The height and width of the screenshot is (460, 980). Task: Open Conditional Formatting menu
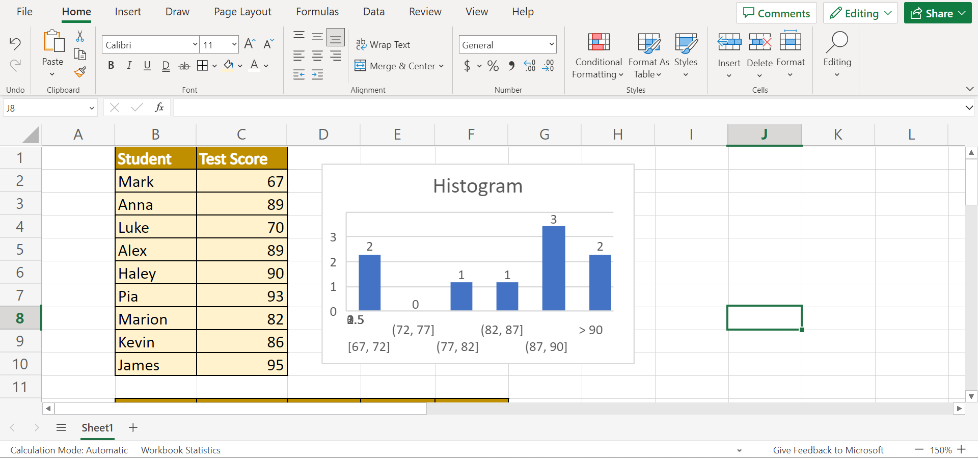598,55
